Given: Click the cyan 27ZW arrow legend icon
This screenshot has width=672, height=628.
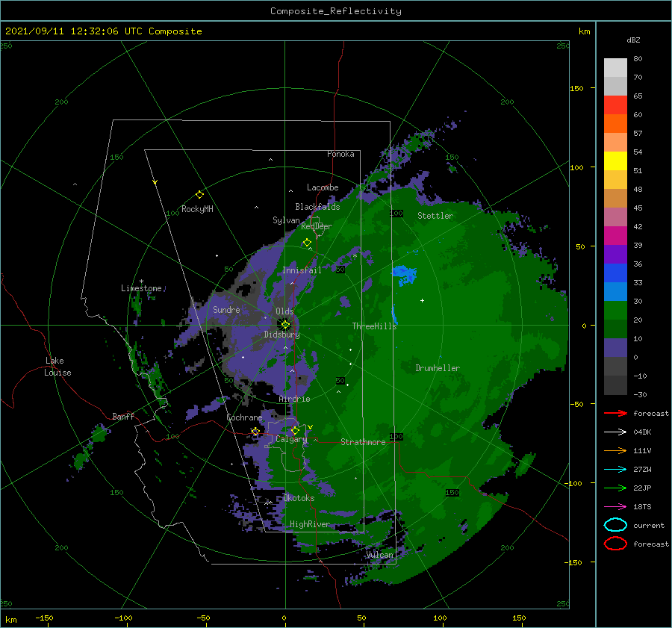Looking at the screenshot, I should [615, 470].
